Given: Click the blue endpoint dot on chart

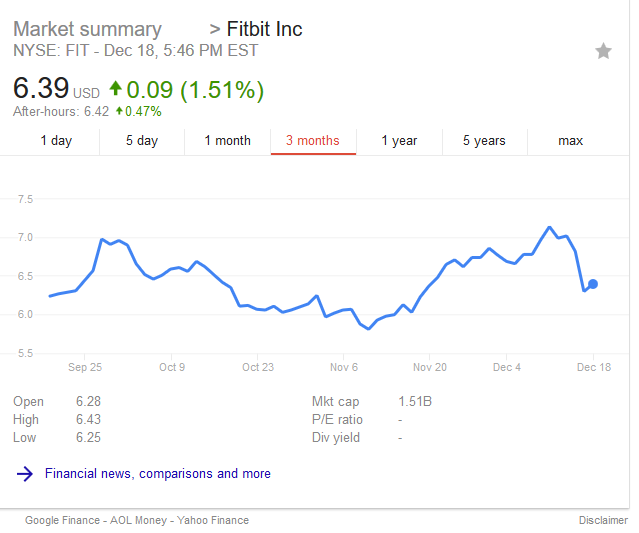Looking at the screenshot, I should click(x=593, y=284).
